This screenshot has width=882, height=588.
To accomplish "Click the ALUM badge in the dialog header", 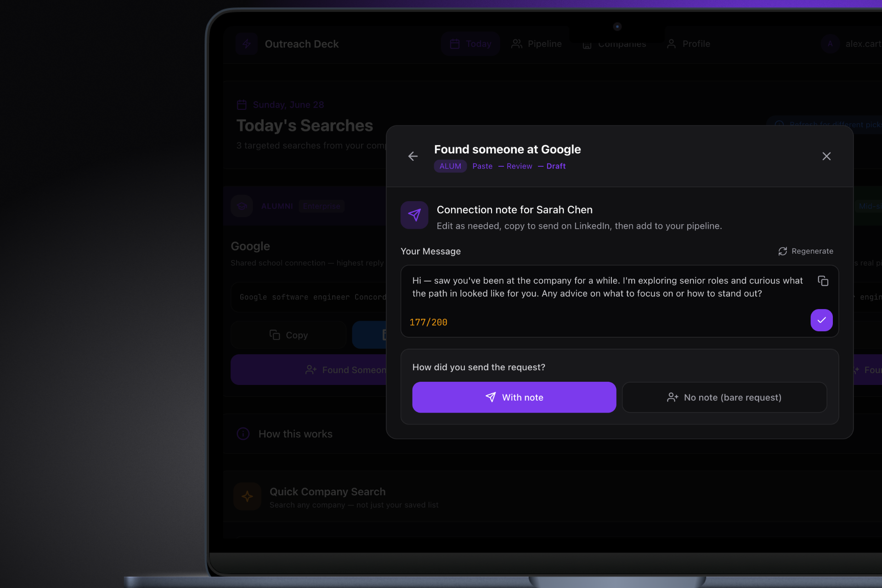I will [450, 166].
